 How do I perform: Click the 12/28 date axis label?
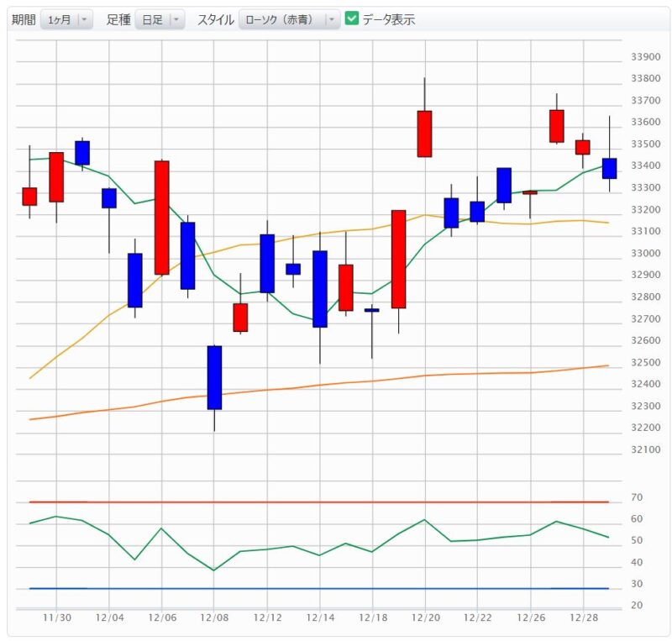click(582, 618)
